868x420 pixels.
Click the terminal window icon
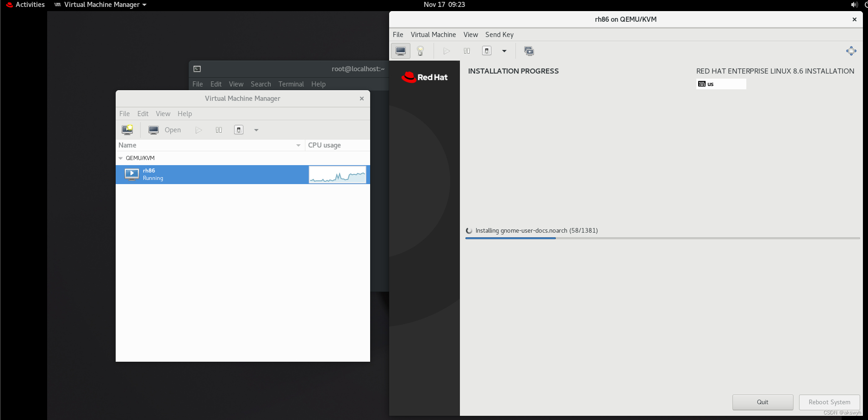point(197,69)
